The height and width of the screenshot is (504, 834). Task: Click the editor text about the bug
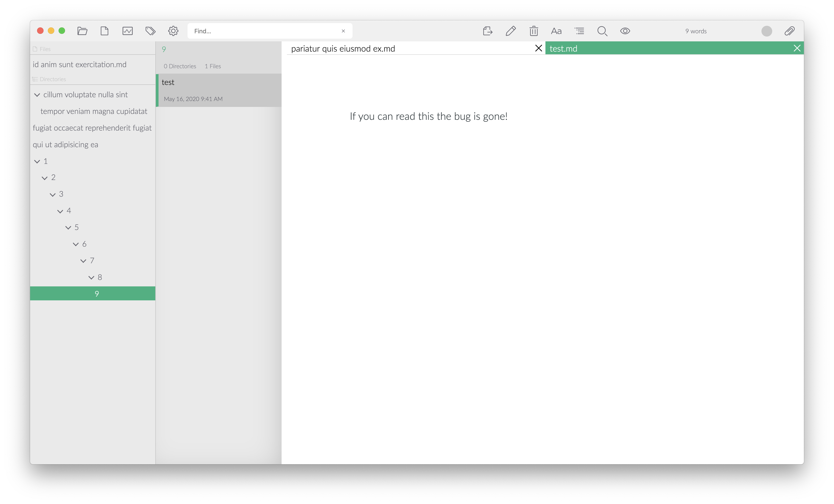tap(428, 116)
